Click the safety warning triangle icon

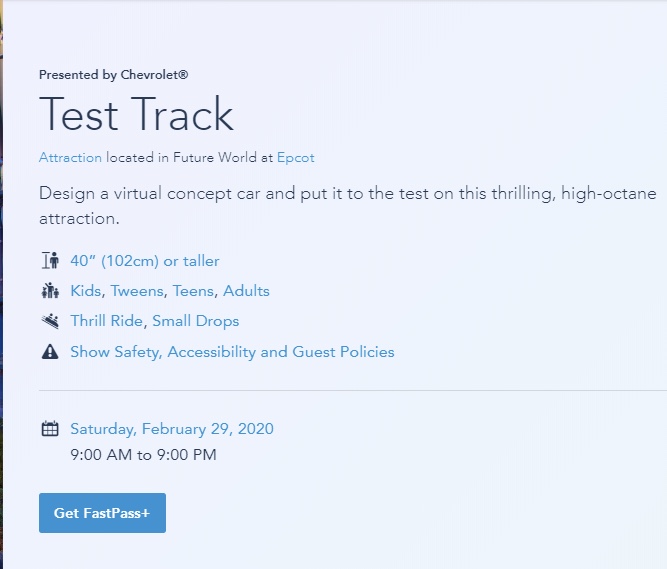click(x=49, y=352)
